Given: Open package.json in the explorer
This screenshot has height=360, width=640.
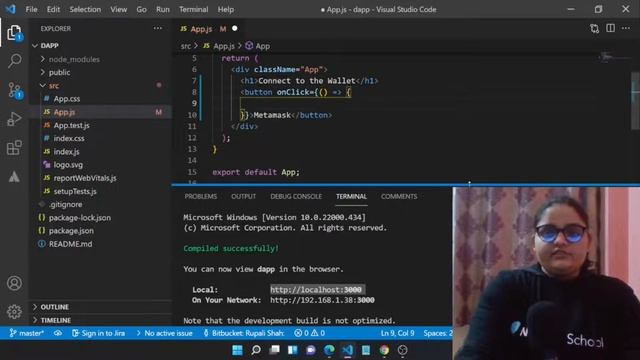Looking at the screenshot, I should click(71, 231).
